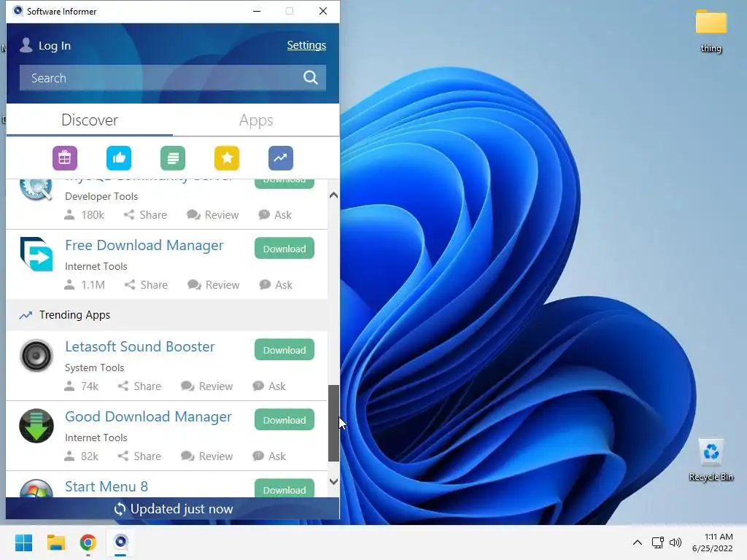Review Free Download Manager

(214, 285)
